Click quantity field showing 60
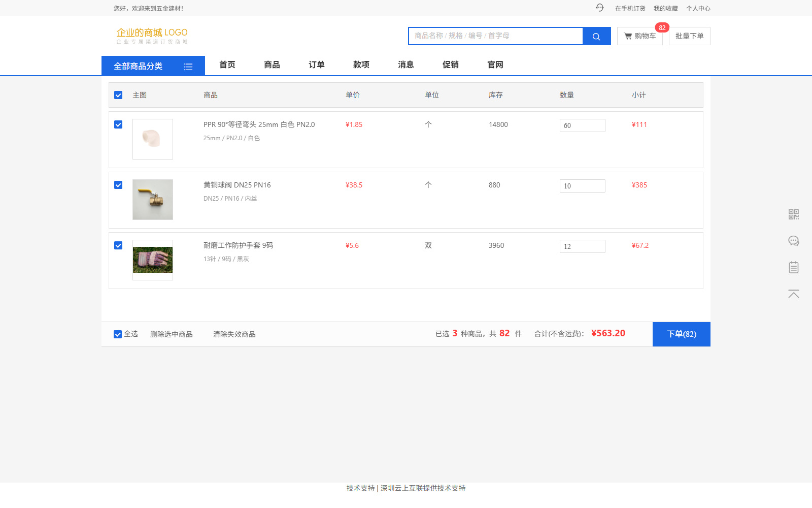Image resolution: width=812 pixels, height=508 pixels. pyautogui.click(x=583, y=125)
